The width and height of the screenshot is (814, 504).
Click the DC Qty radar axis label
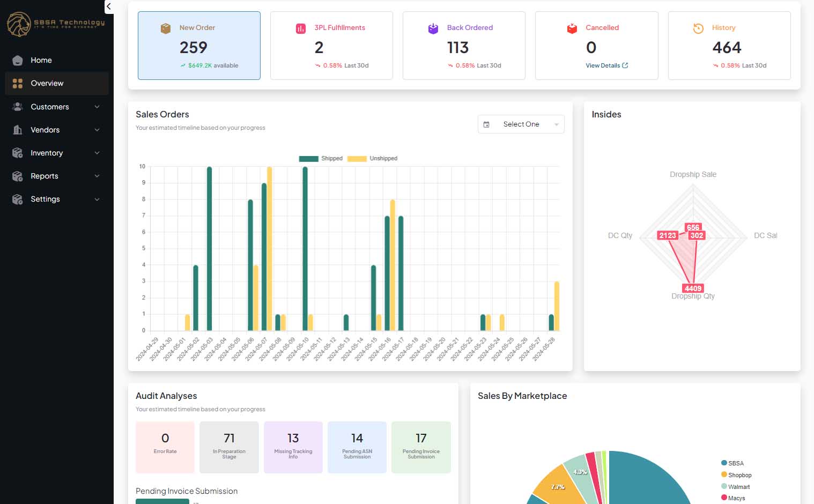[620, 235]
